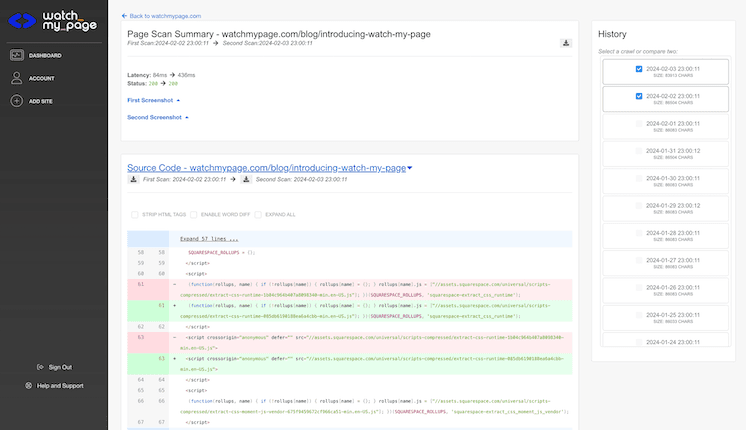
Task: Expand the Second Screenshot section
Action: pos(158,117)
